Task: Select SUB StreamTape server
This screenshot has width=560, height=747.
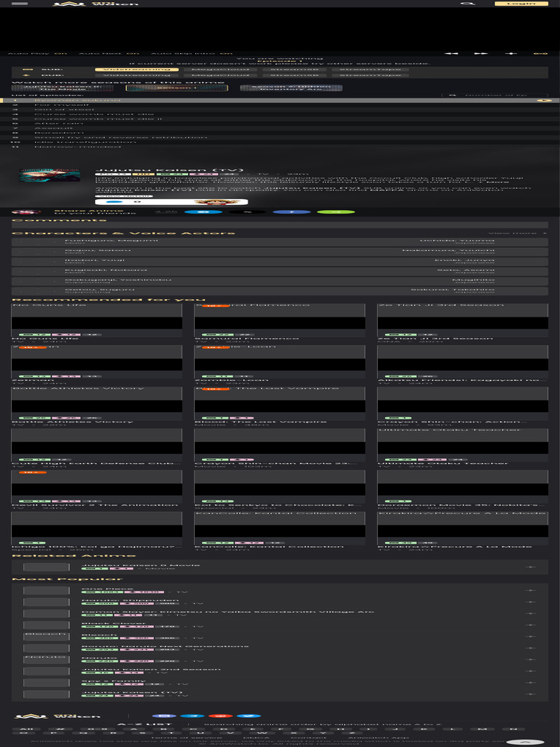Action: point(370,69)
